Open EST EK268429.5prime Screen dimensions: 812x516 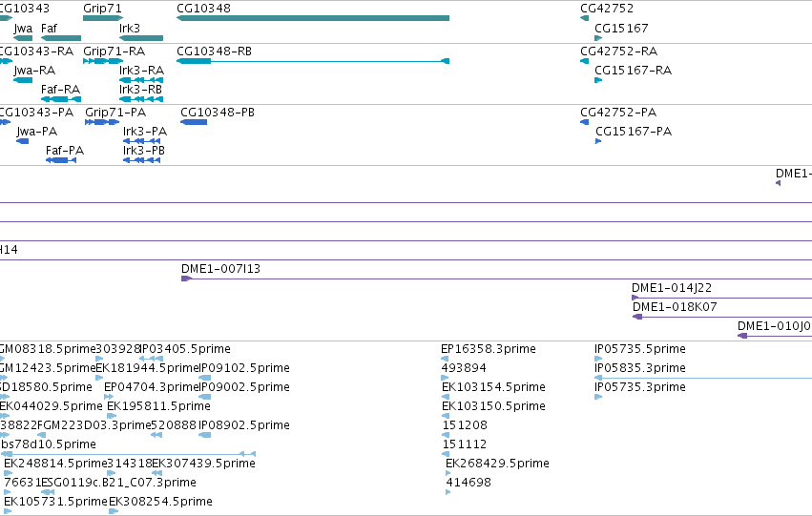(x=498, y=464)
